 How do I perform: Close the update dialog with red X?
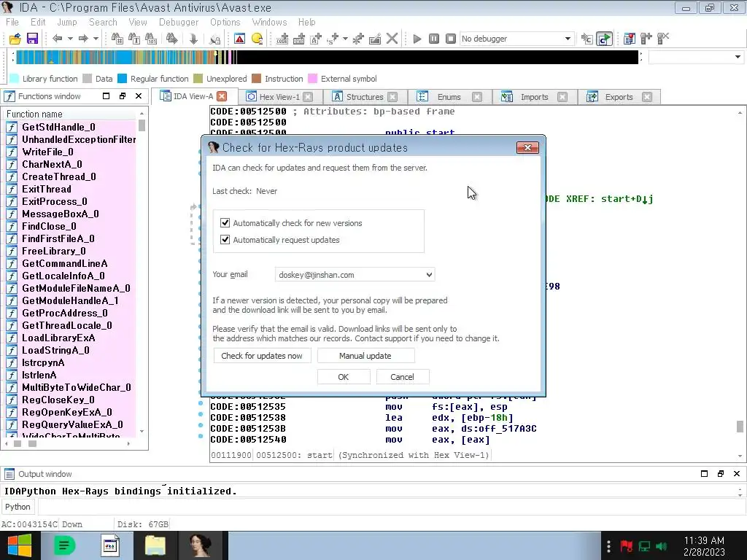click(527, 147)
